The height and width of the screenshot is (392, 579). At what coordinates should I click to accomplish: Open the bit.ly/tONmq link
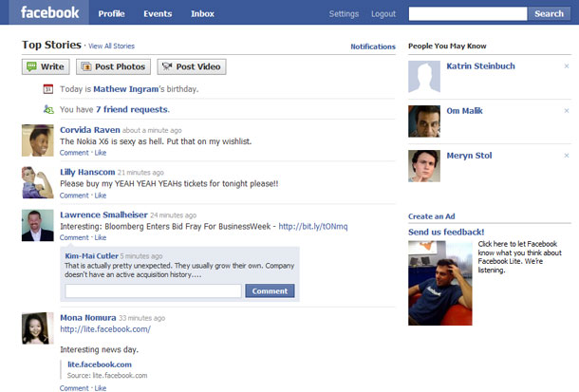point(313,226)
